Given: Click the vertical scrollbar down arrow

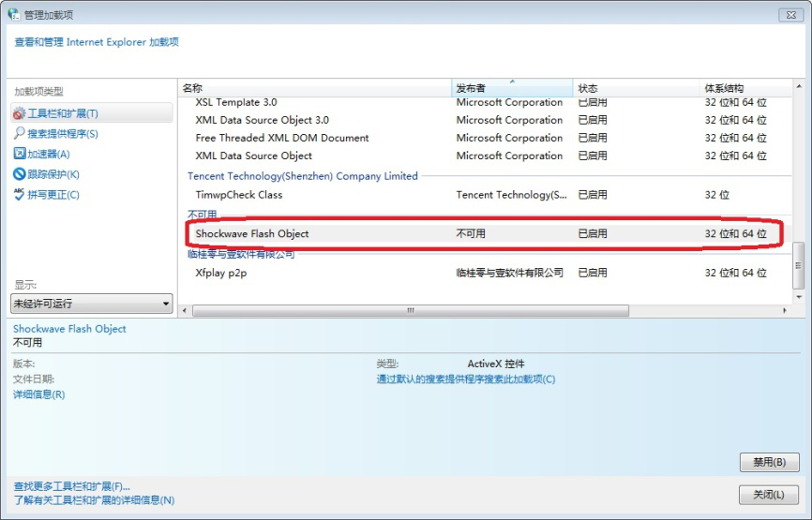Looking at the screenshot, I should pos(799,297).
